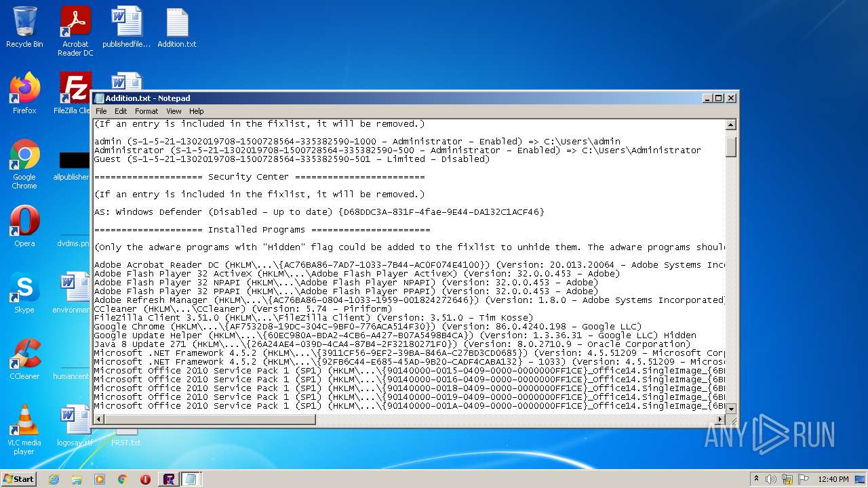This screenshot has height=488, width=868.
Task: Click the 'Adobe Flash Player 32 PPAPI' line
Action: pos(346,291)
